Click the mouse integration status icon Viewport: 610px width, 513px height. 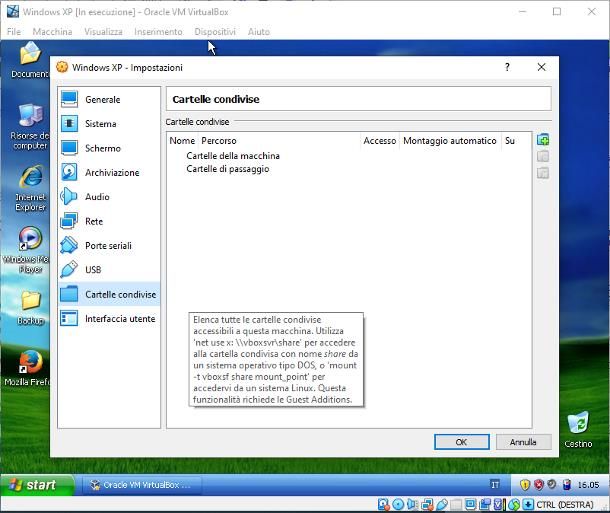point(514,504)
